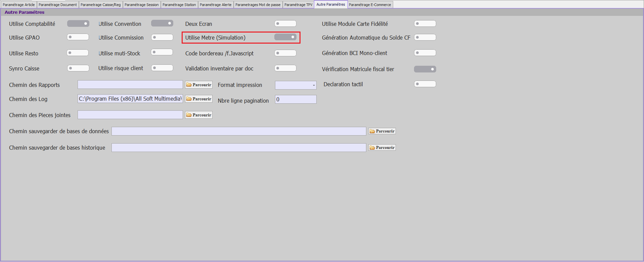The image size is (644, 262).
Task: Turn on Génération Automatique du Solde CF
Action: pyautogui.click(x=425, y=37)
